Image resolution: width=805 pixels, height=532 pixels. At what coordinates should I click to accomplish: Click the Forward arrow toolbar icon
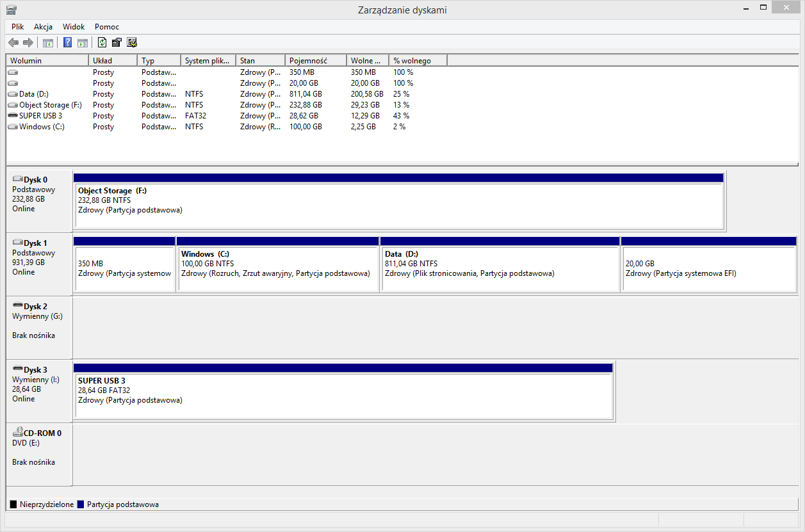28,43
